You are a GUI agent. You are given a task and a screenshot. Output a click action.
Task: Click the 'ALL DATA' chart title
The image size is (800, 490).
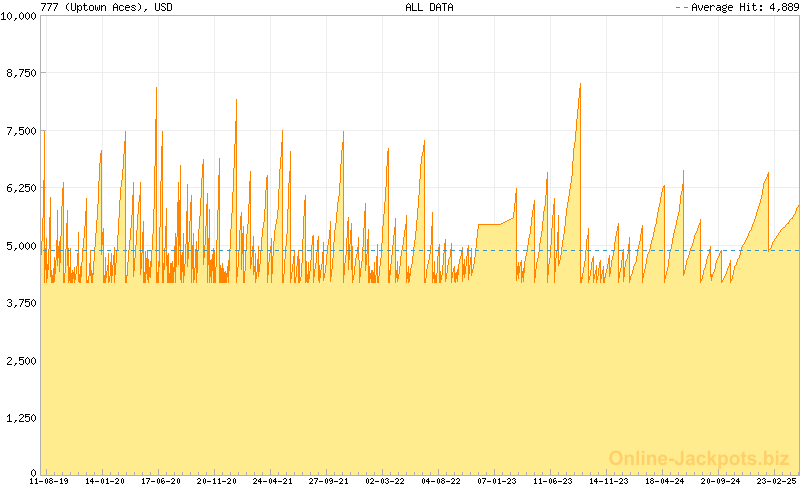click(429, 7)
